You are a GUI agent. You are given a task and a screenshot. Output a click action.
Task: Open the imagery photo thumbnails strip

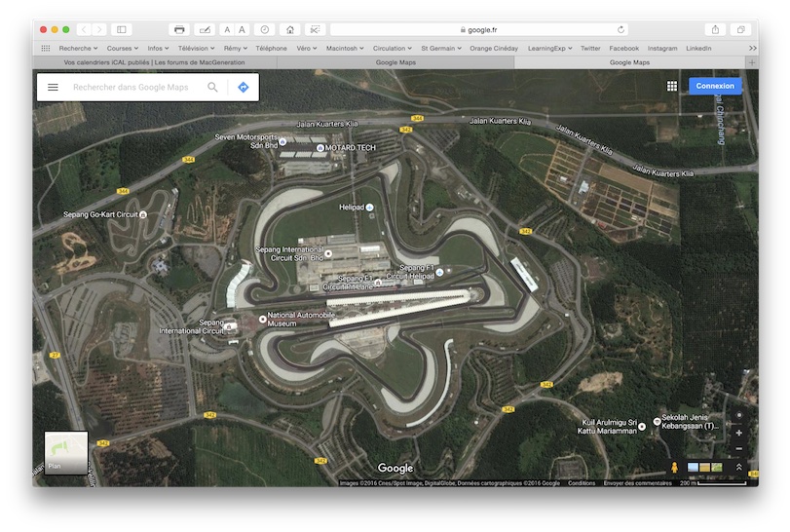coord(704,468)
